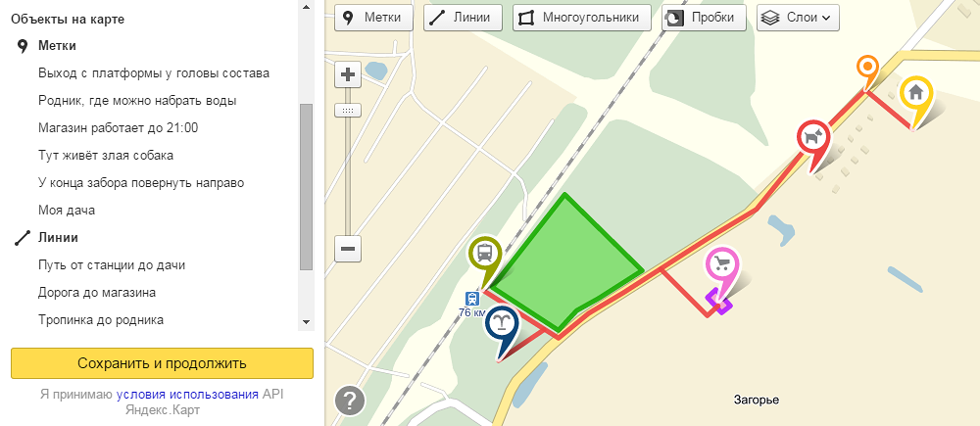Open the условия использования link
Image resolution: width=980 pixels, height=426 pixels.
point(187,395)
